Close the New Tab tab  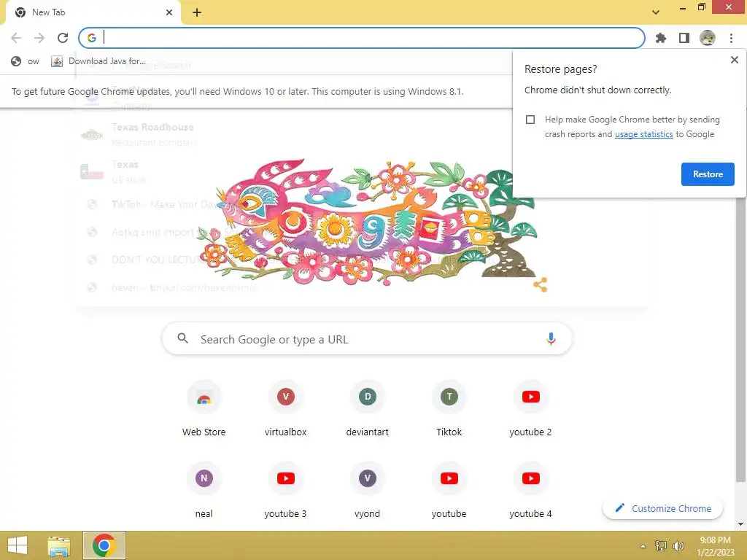coord(169,12)
